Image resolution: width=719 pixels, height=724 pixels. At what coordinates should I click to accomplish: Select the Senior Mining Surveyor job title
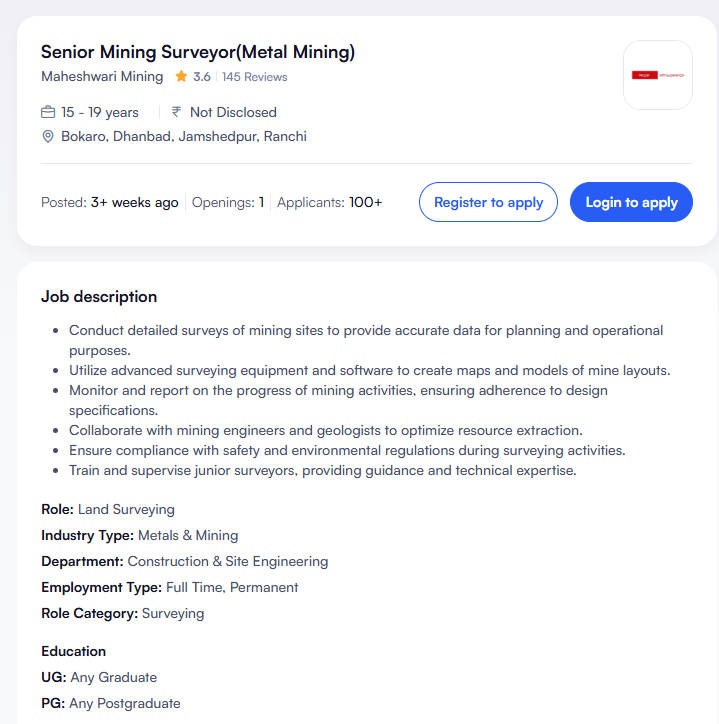198,52
